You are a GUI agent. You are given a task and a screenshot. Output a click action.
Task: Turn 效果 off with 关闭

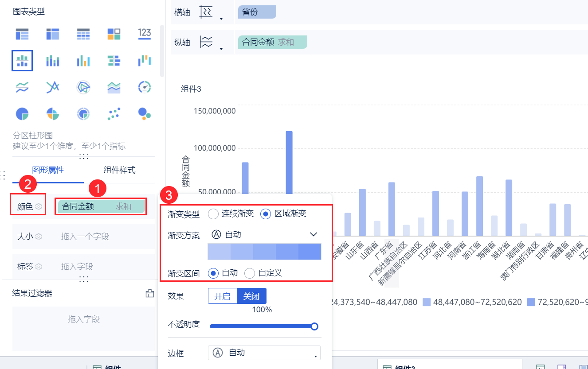click(252, 296)
